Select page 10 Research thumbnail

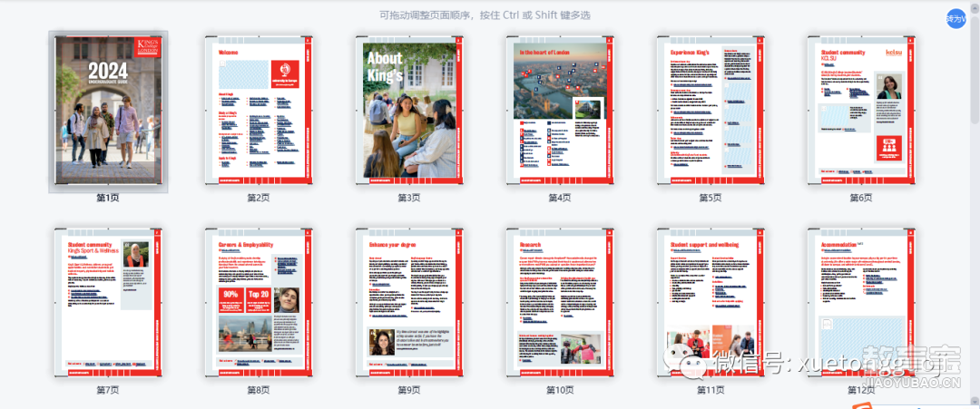click(x=560, y=303)
